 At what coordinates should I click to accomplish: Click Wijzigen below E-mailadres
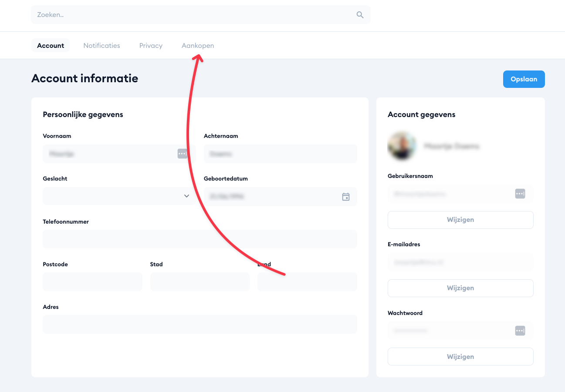click(460, 288)
